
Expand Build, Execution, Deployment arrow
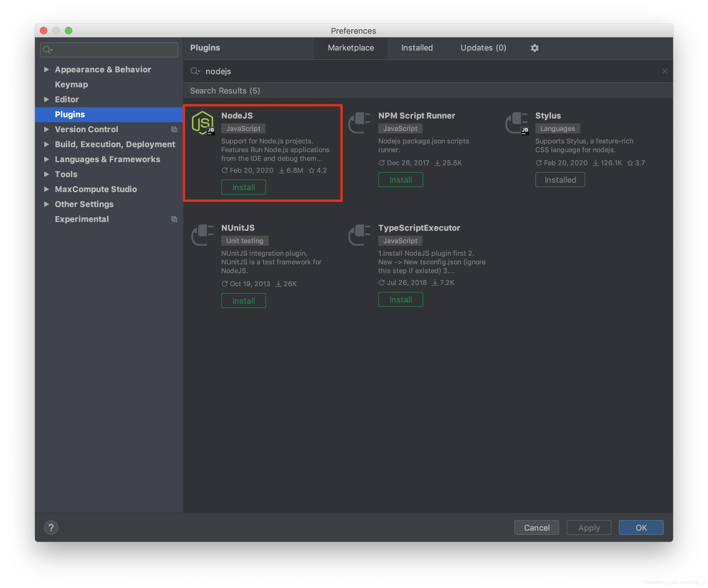click(x=46, y=144)
